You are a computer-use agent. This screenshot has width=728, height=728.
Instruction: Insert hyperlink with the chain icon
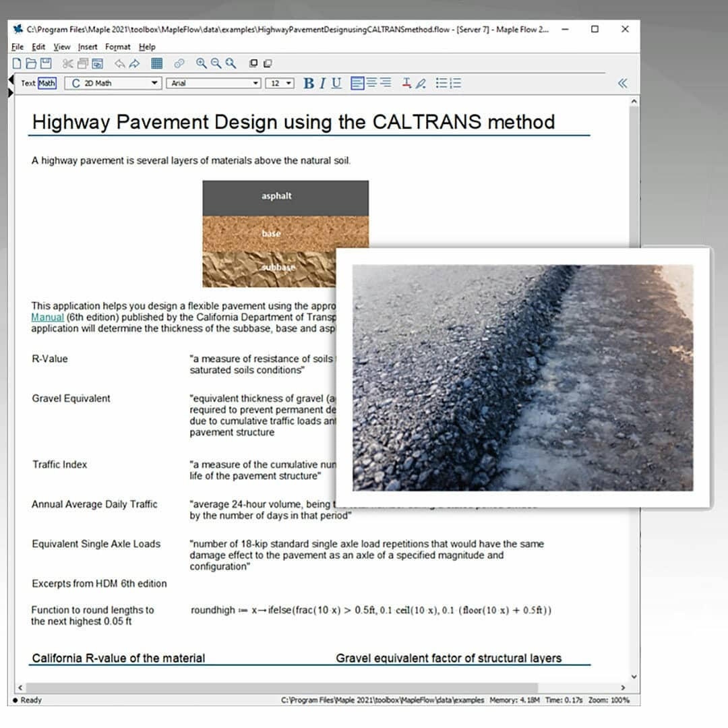point(179,63)
